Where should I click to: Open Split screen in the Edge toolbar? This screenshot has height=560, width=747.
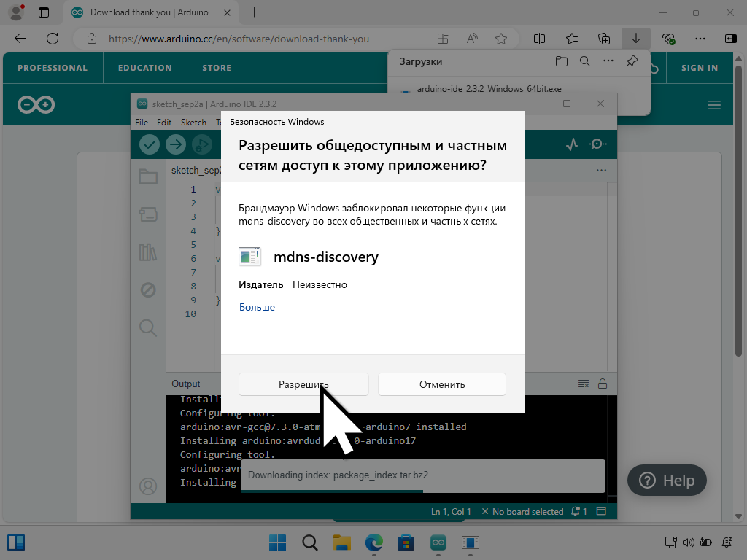coord(539,39)
